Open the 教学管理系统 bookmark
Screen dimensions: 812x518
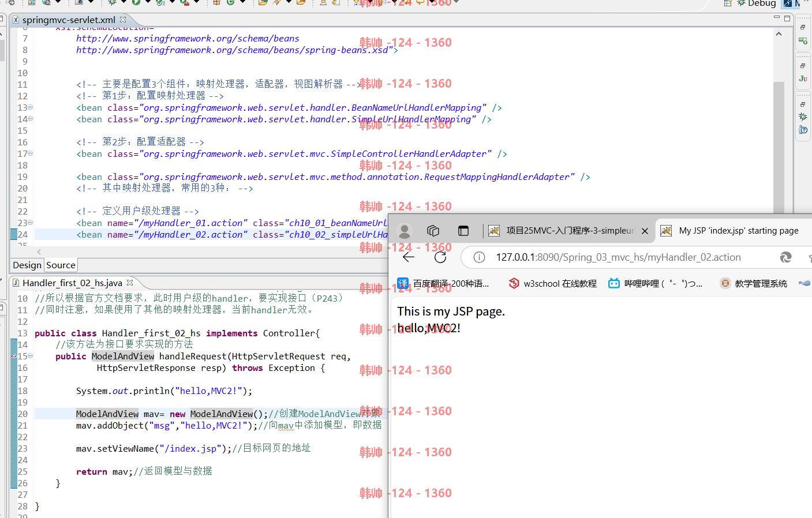click(754, 283)
